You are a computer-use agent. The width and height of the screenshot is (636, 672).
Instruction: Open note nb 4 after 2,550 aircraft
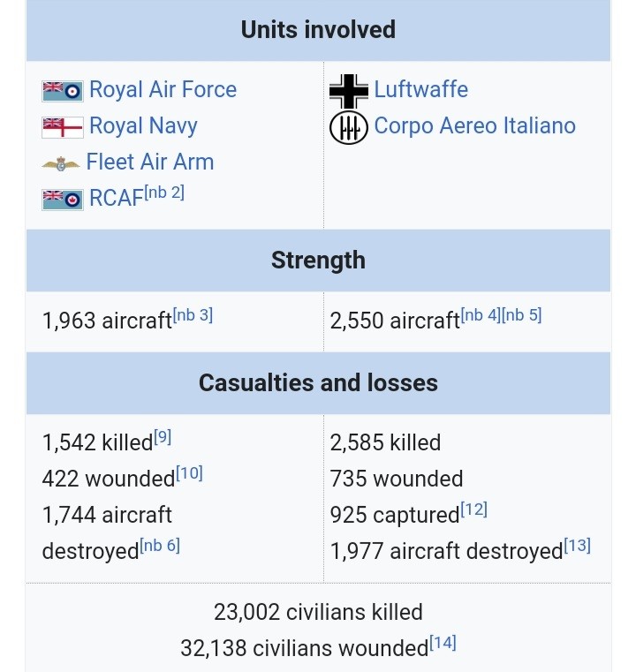481,315
